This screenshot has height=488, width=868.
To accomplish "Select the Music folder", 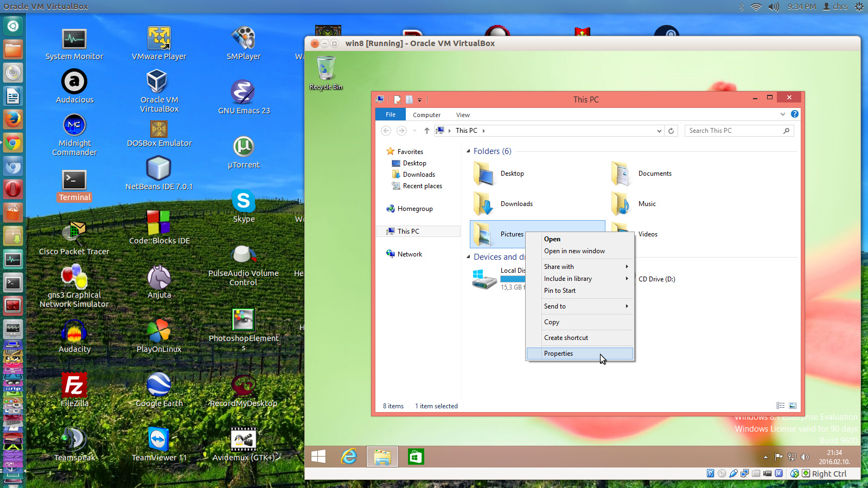I will (634, 204).
